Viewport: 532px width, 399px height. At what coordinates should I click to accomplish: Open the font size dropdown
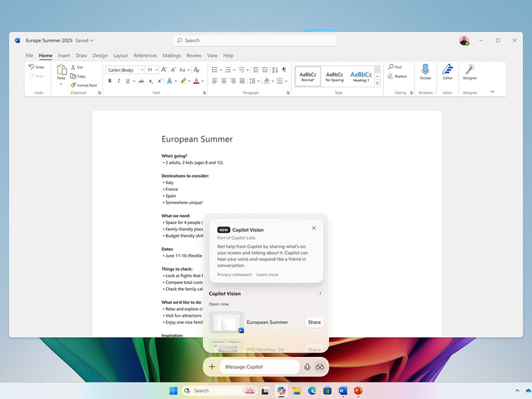(157, 69)
